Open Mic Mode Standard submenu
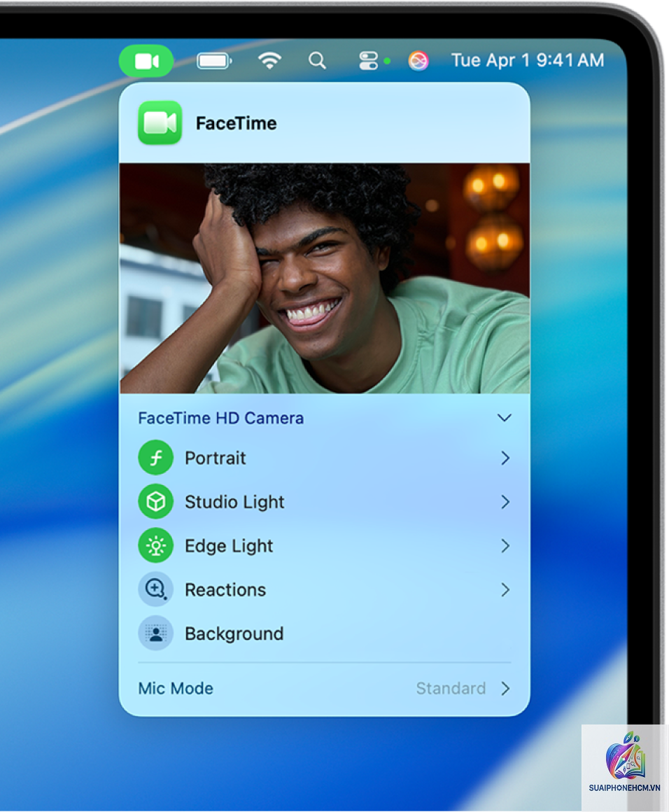669x812 pixels. 325,688
